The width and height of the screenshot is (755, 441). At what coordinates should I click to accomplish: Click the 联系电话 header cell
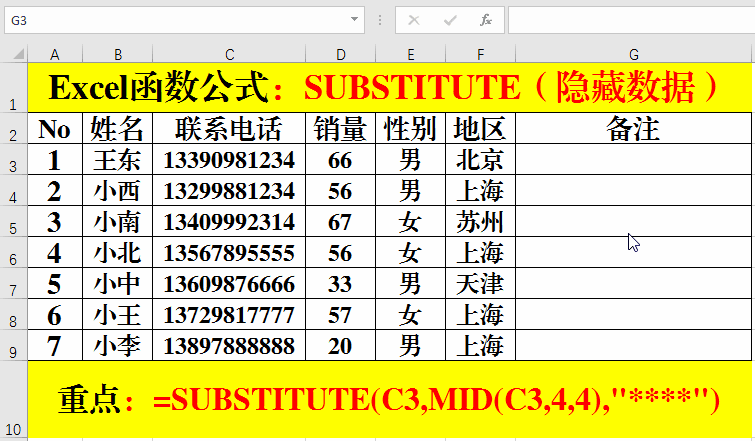pyautogui.click(x=229, y=128)
